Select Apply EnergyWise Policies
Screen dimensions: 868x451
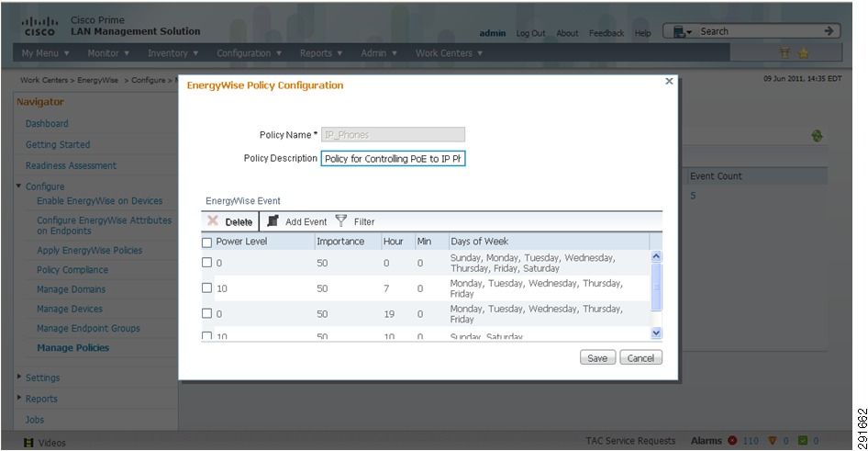(x=90, y=251)
